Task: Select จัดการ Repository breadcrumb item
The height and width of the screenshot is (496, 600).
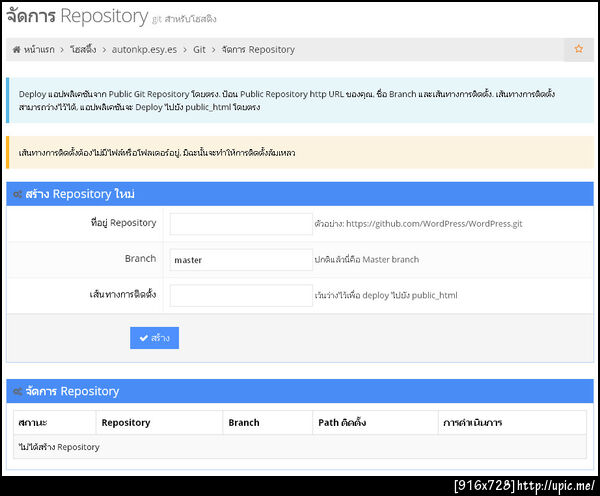Action: click(x=258, y=49)
